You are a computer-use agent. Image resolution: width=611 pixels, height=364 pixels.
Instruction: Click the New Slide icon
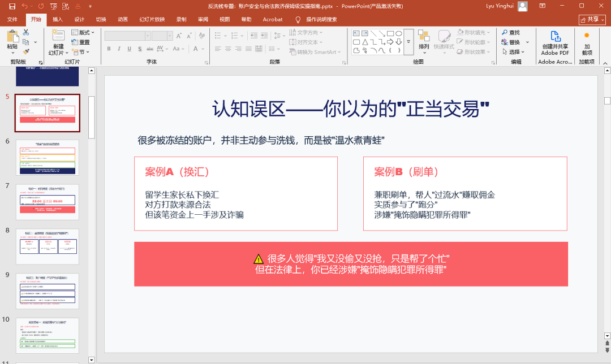click(58, 36)
